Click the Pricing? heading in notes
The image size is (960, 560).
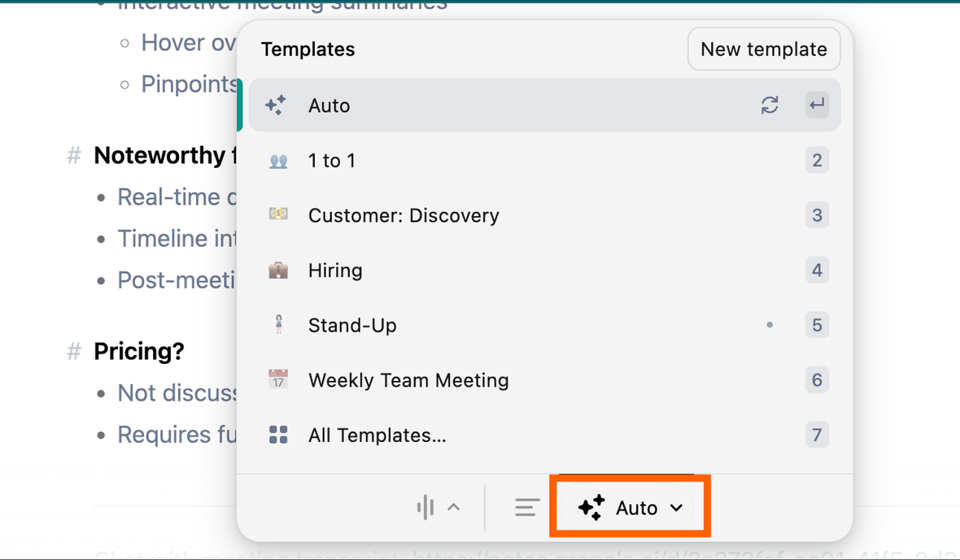pos(139,352)
